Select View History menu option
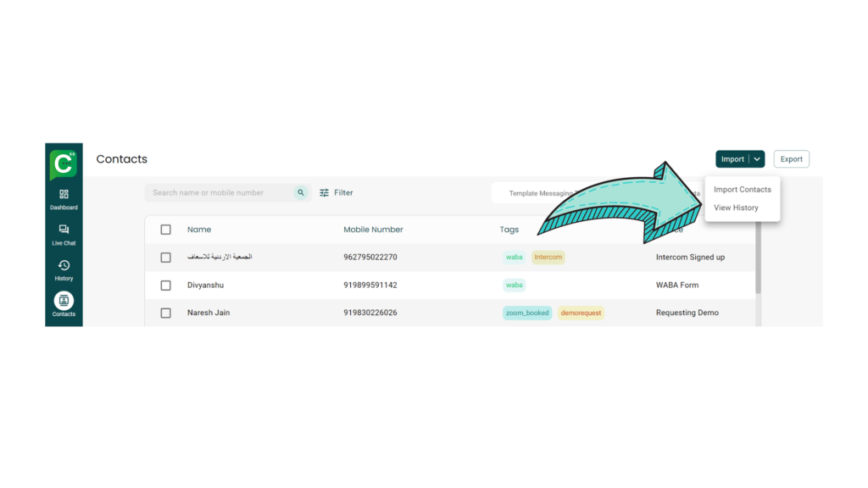The image size is (868, 488). 736,208
